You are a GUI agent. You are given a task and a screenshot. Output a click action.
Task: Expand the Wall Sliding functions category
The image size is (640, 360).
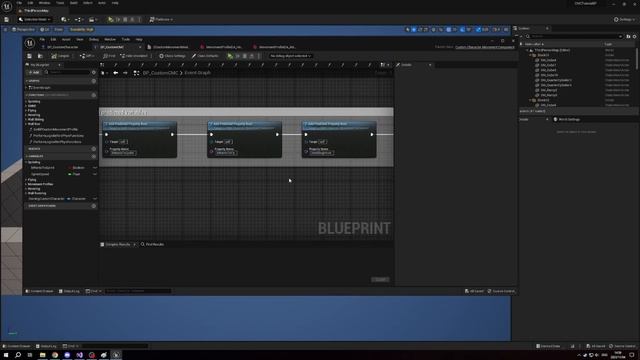(x=26, y=120)
